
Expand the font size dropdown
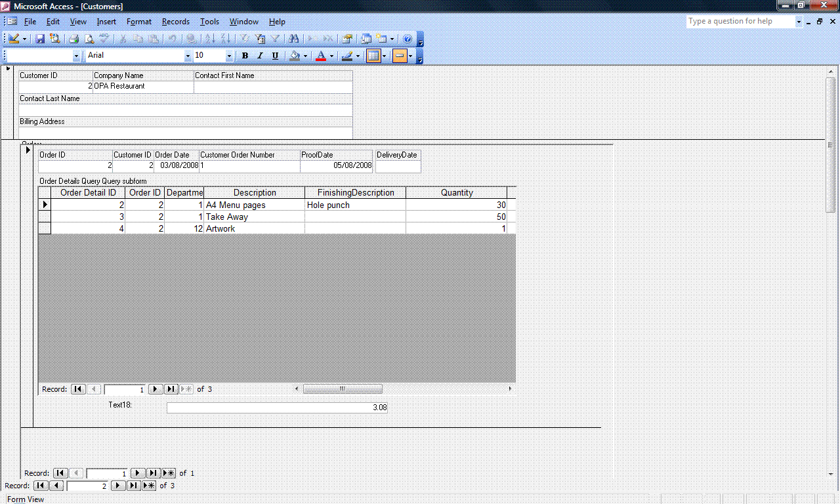point(229,56)
